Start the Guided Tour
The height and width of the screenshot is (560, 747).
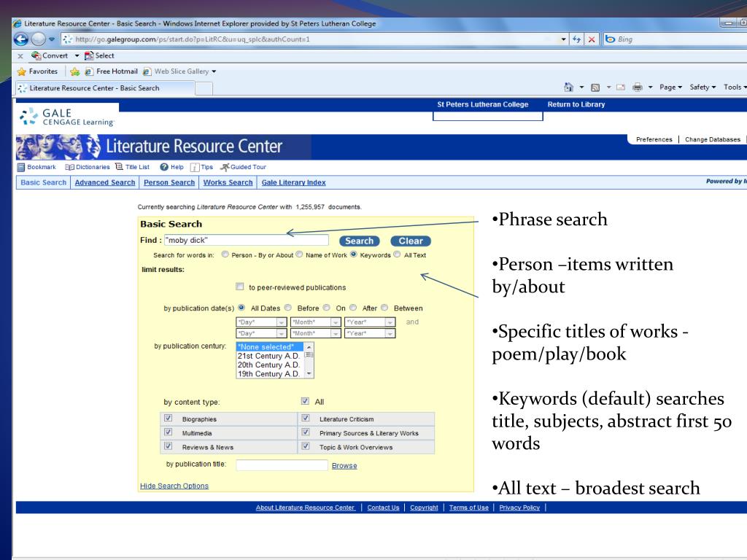tap(243, 167)
